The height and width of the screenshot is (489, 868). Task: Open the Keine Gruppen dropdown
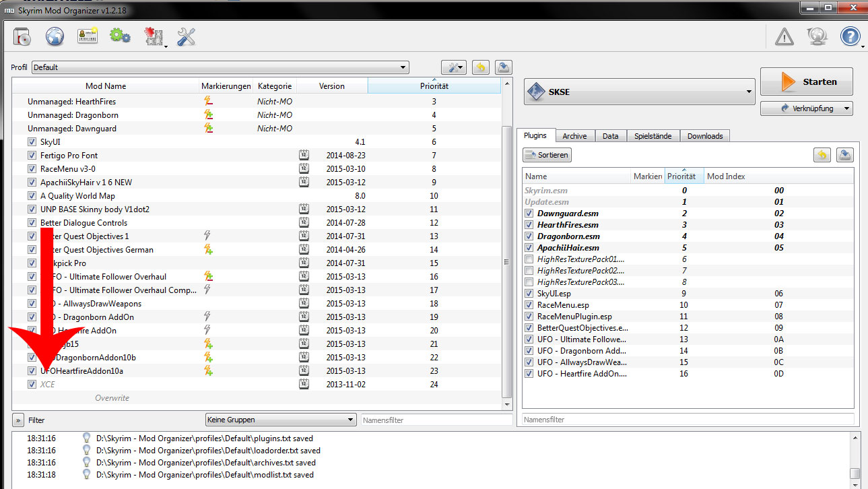(x=280, y=420)
